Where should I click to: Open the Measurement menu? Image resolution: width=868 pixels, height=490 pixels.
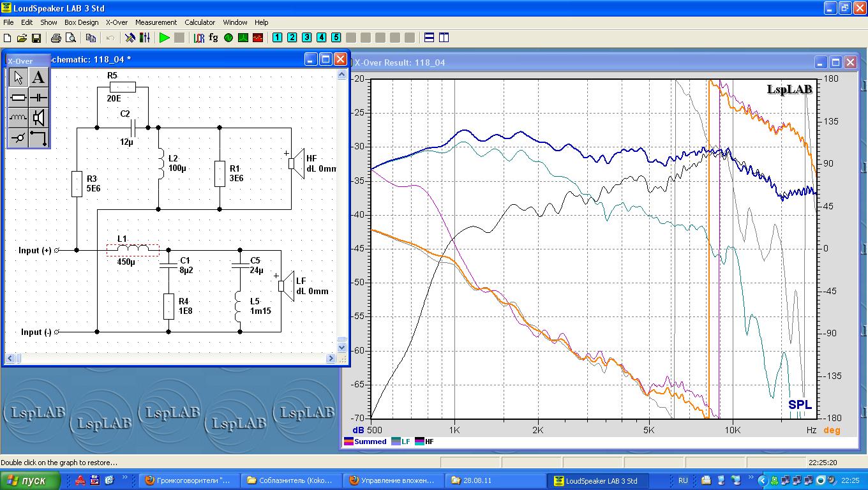point(156,22)
